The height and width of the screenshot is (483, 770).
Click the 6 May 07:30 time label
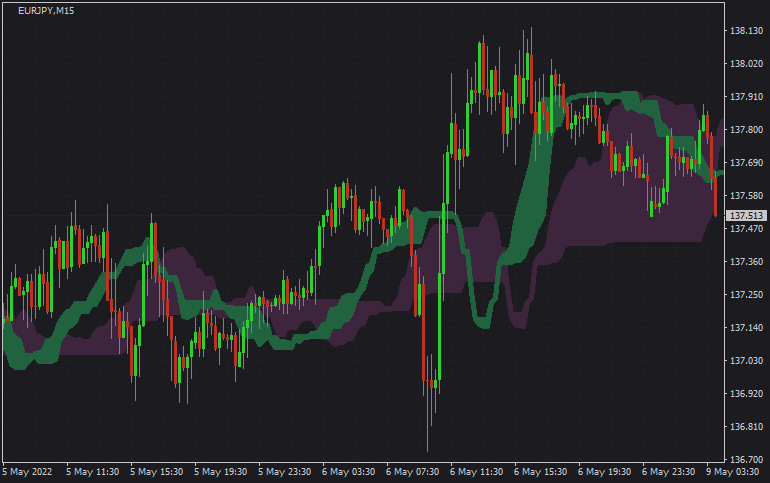412,472
